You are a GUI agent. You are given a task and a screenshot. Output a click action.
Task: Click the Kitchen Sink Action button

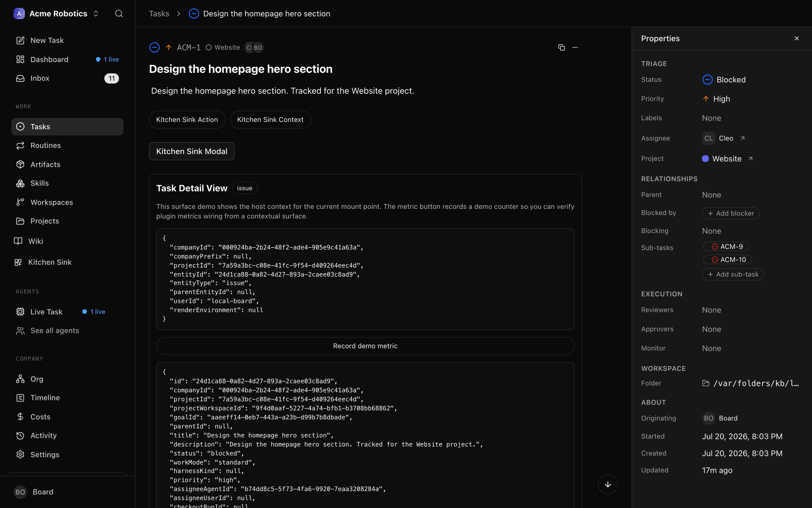coord(187,120)
